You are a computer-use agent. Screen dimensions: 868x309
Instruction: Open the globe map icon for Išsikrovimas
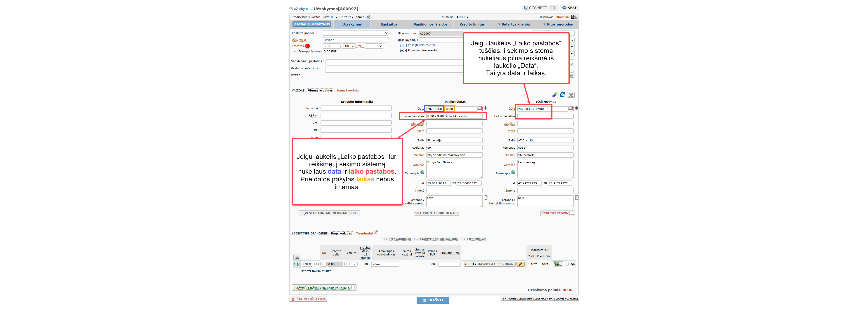pyautogui.click(x=513, y=173)
